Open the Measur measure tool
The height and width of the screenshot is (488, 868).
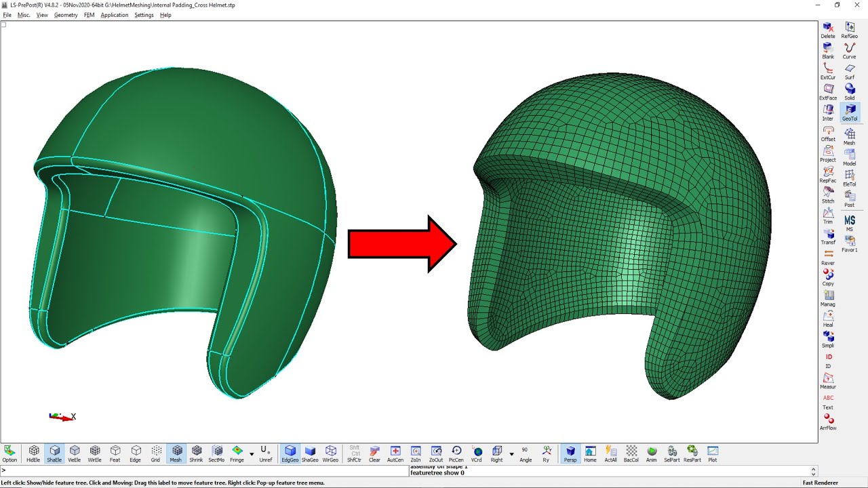click(x=828, y=381)
